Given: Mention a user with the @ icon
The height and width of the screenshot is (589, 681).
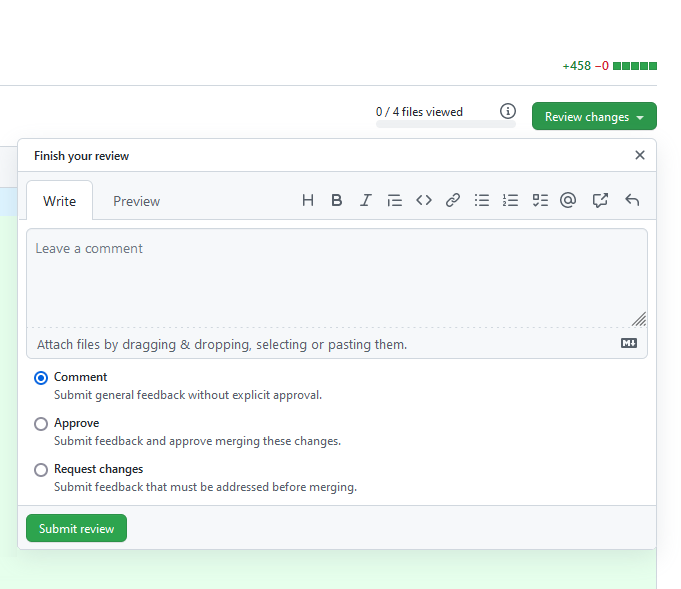Looking at the screenshot, I should (x=568, y=200).
